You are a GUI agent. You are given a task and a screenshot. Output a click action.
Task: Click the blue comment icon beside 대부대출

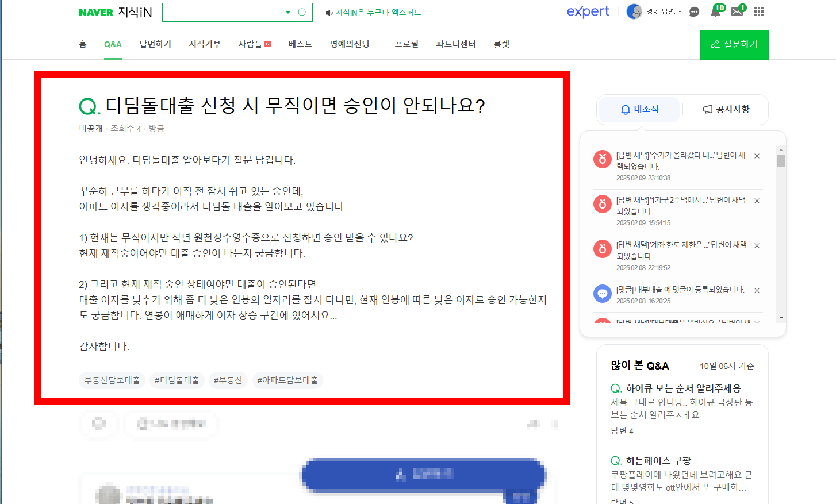tap(602, 294)
